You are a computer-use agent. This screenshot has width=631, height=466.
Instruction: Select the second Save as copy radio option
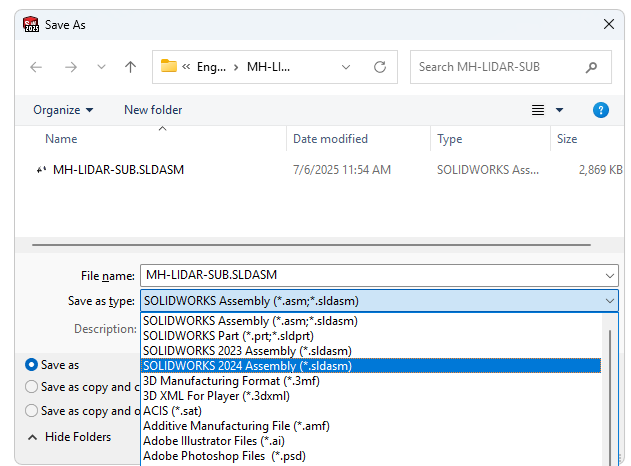point(32,387)
